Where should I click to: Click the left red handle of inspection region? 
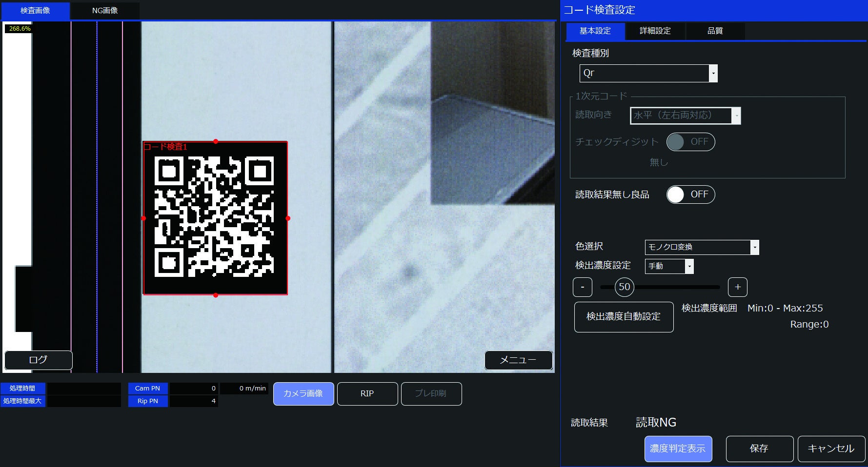(x=143, y=218)
